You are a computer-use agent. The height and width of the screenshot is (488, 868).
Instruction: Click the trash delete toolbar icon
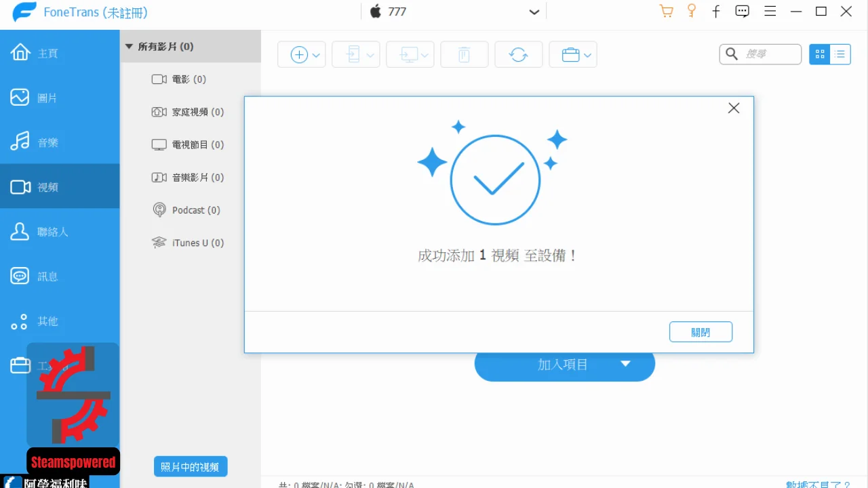coord(465,55)
